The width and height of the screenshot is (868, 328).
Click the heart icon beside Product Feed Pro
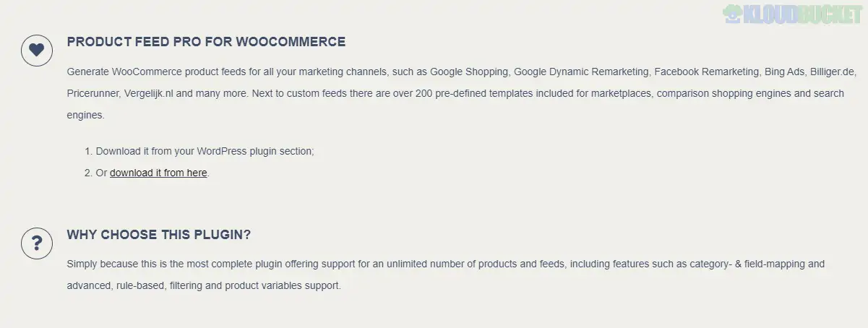36,51
